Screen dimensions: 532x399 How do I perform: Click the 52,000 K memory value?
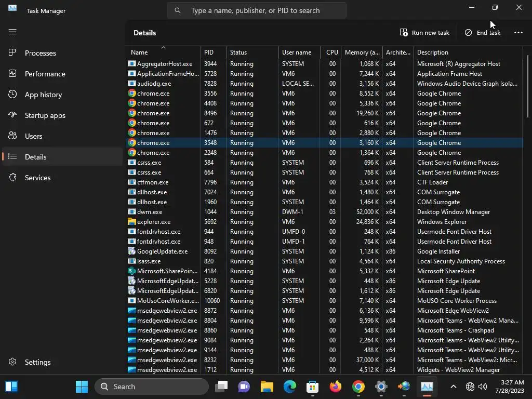pos(367,212)
